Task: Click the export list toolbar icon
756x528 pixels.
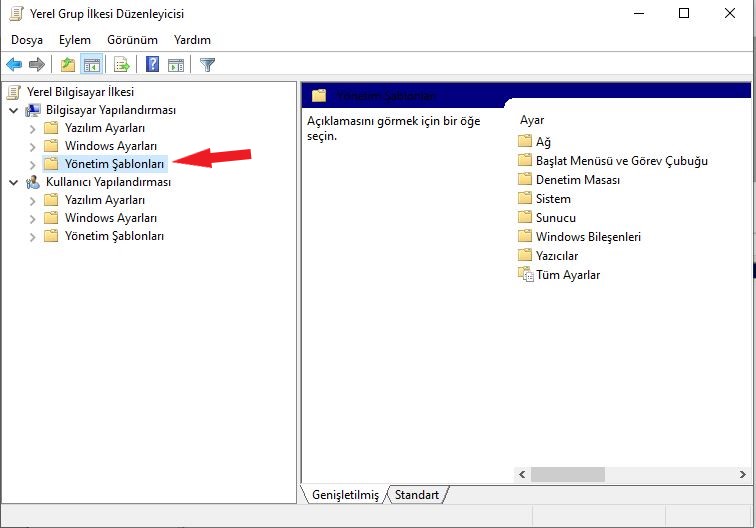Action: (122, 64)
